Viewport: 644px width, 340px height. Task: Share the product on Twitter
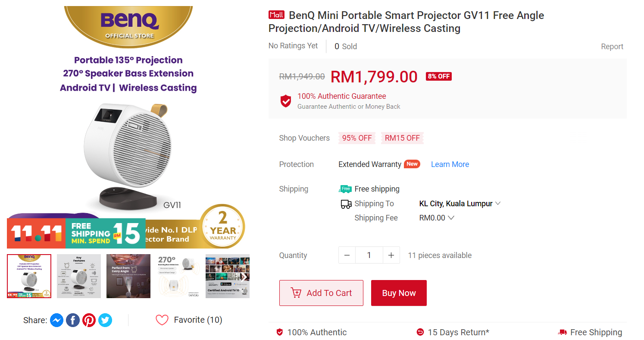tap(105, 320)
